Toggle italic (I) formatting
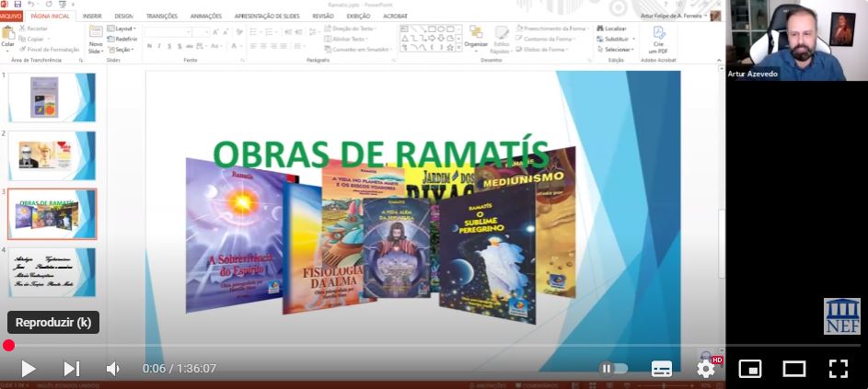 coord(159,46)
